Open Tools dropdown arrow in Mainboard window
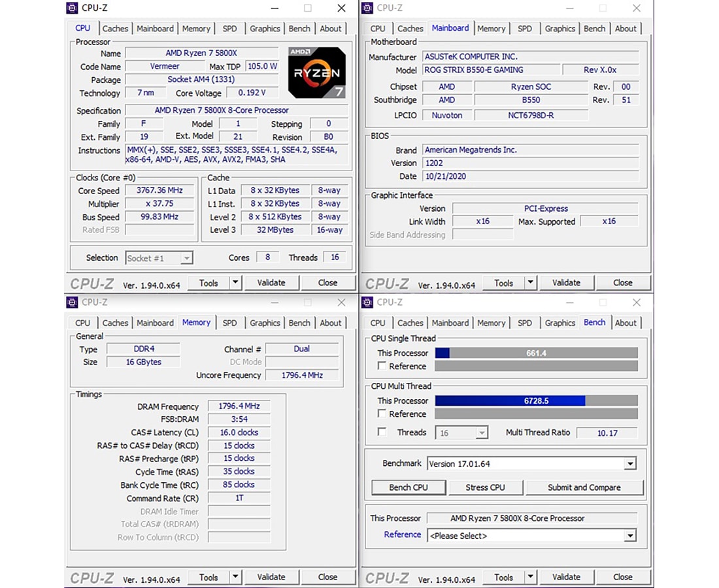Screen dimensions: 719x588 531,282
